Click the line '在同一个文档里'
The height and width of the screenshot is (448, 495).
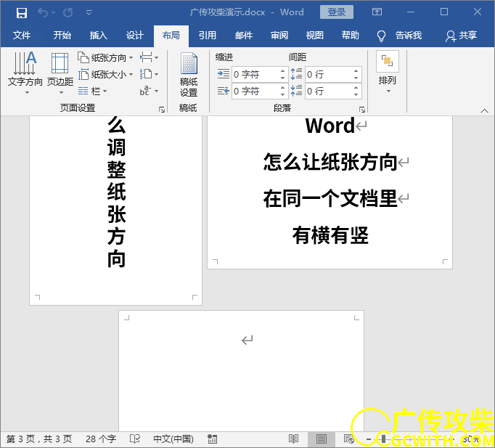pos(330,198)
